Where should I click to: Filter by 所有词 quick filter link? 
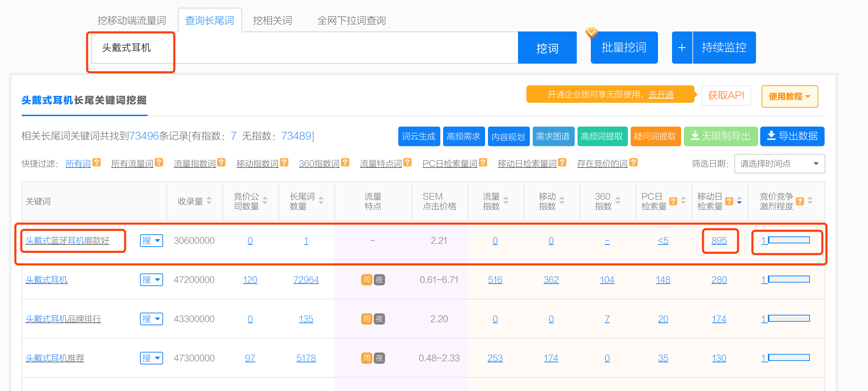[78, 163]
